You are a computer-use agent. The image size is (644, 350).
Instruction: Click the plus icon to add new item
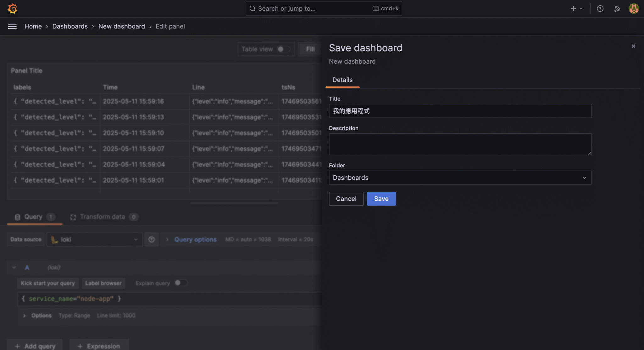tap(573, 8)
